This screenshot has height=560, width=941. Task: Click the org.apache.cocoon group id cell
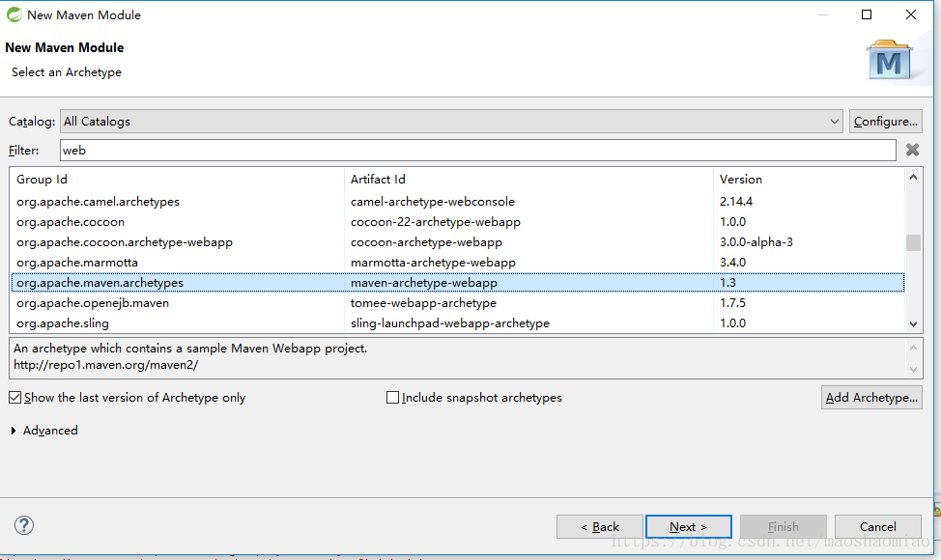[71, 222]
